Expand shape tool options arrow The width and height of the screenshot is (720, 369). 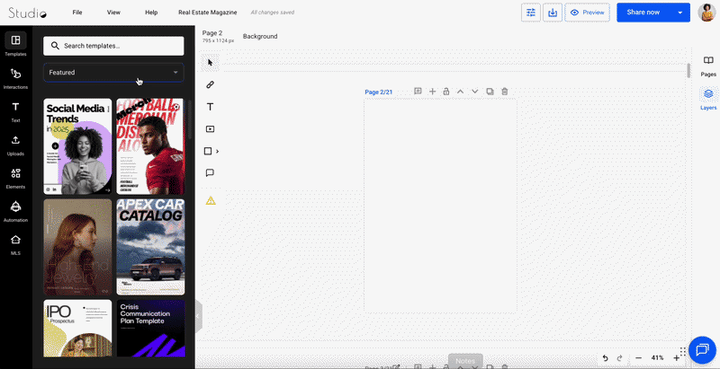click(217, 151)
